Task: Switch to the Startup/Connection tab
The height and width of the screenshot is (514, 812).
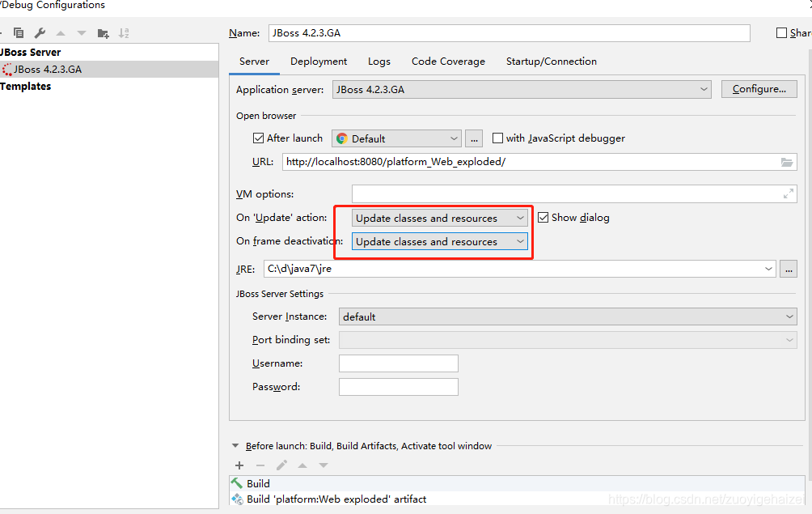Action: (x=551, y=62)
